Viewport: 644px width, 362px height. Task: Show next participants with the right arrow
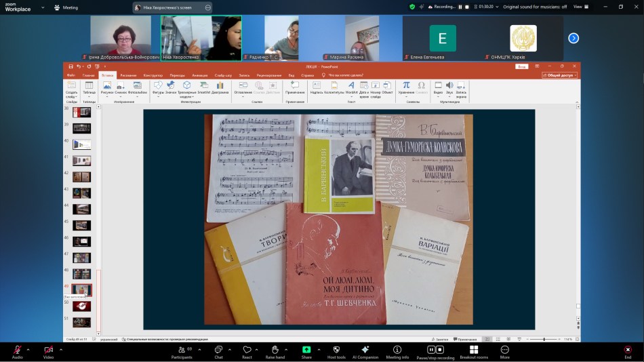tap(573, 38)
